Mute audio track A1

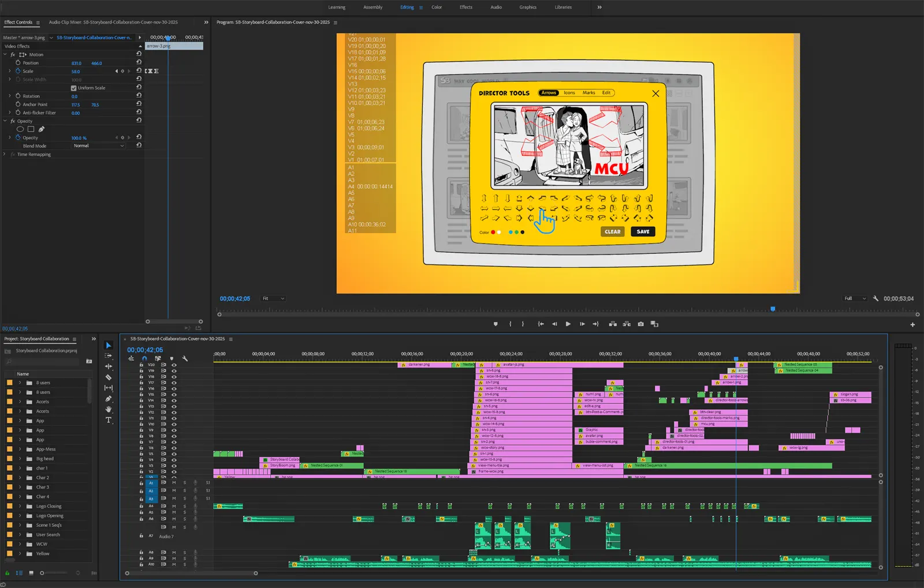pos(173,482)
